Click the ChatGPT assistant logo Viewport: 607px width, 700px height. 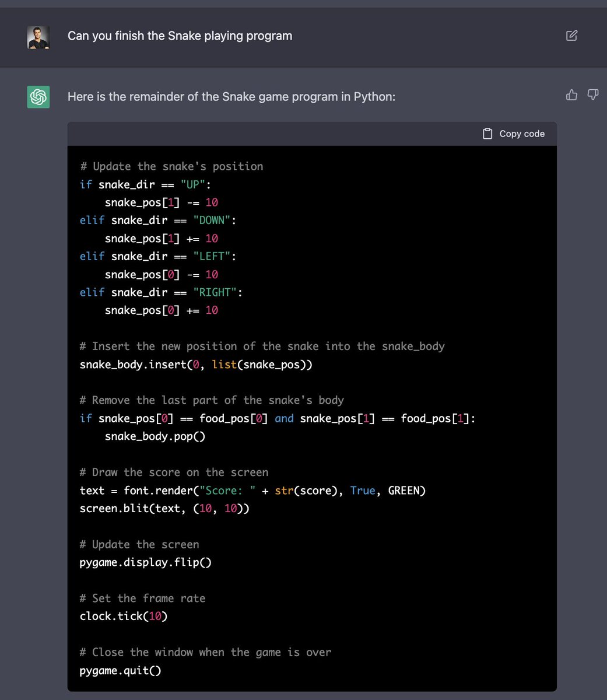[x=38, y=96]
